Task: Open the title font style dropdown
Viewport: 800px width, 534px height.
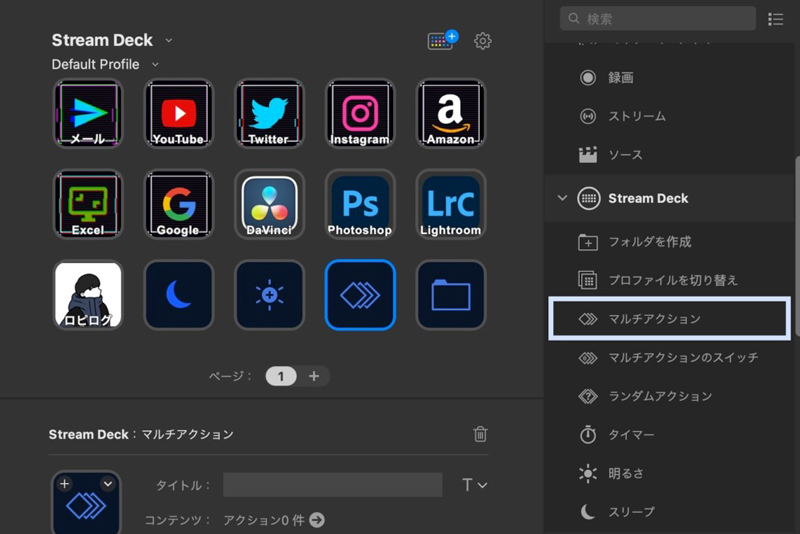Action: pos(475,485)
